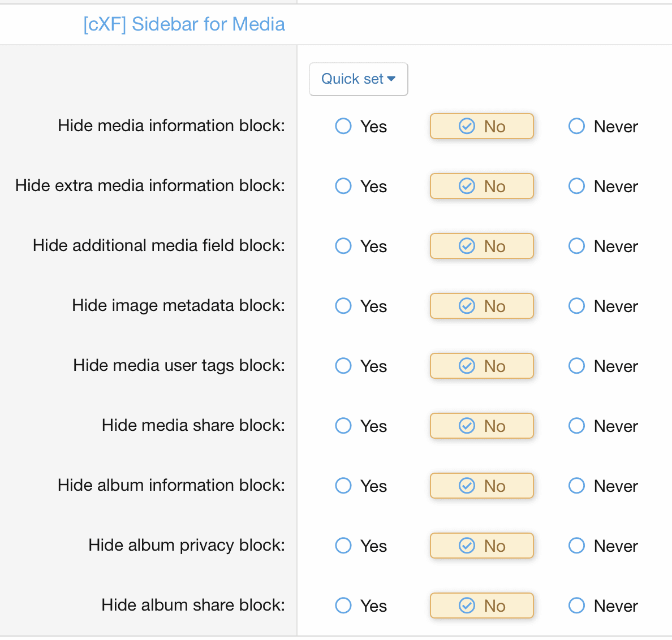Screen dimensions: 672x640
Task: Choose Yes for Hide album share block
Action: [x=343, y=606]
